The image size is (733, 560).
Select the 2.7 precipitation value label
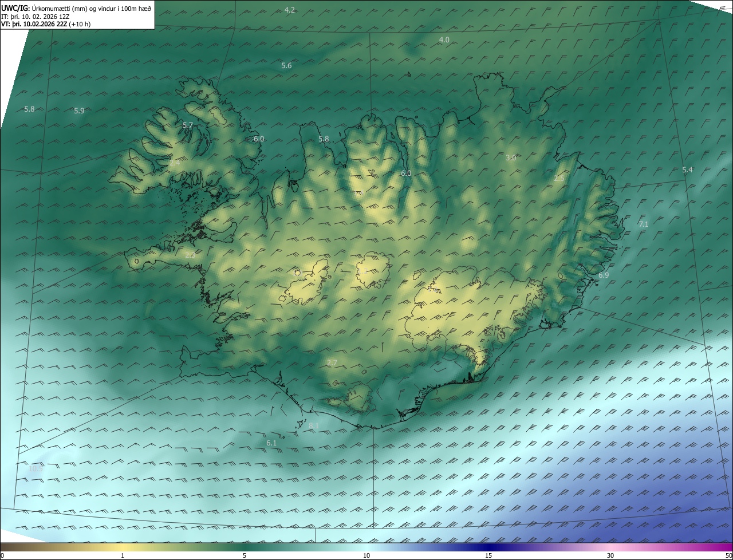click(332, 363)
